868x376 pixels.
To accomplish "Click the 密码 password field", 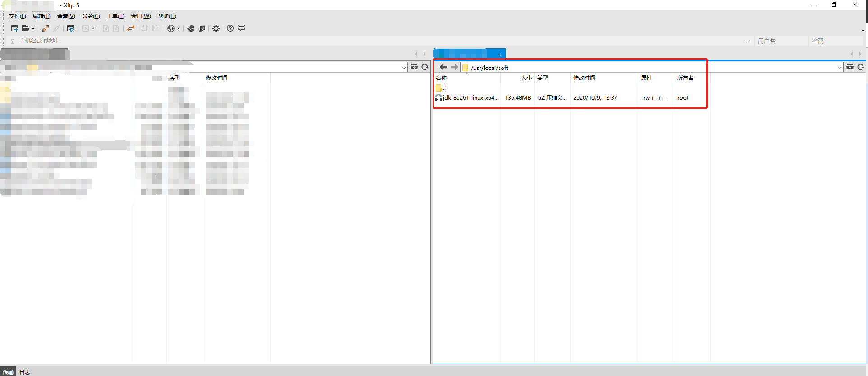I will pos(836,41).
